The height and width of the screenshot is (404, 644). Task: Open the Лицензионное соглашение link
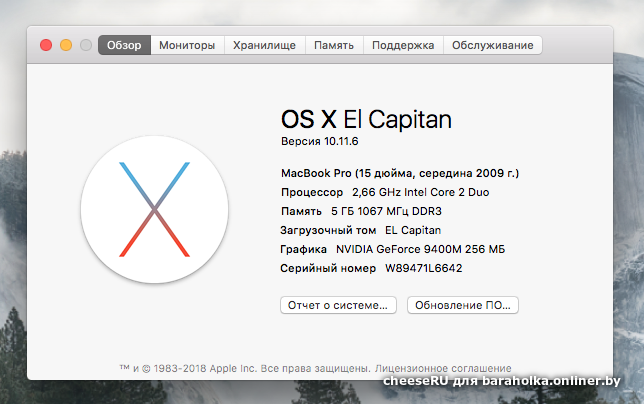pyautogui.click(x=443, y=368)
